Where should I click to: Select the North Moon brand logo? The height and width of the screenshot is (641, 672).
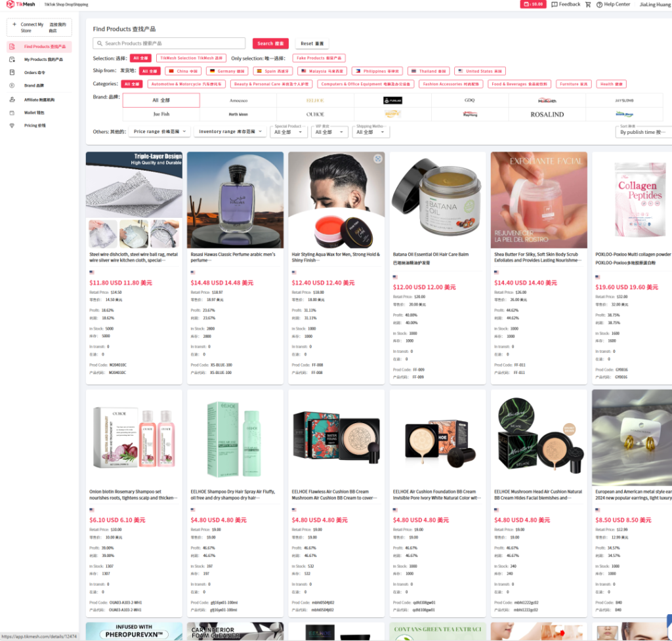click(x=238, y=114)
